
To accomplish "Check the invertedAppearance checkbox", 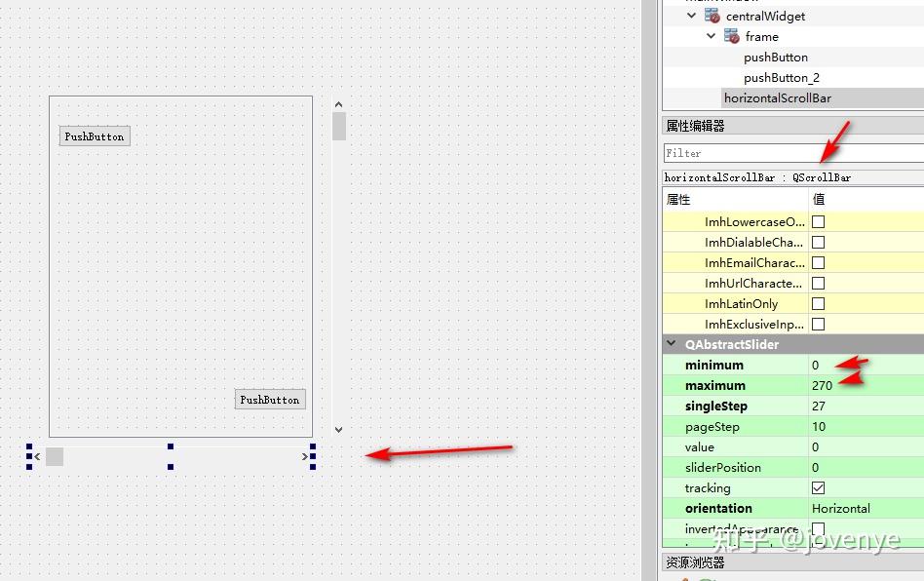I will [818, 528].
